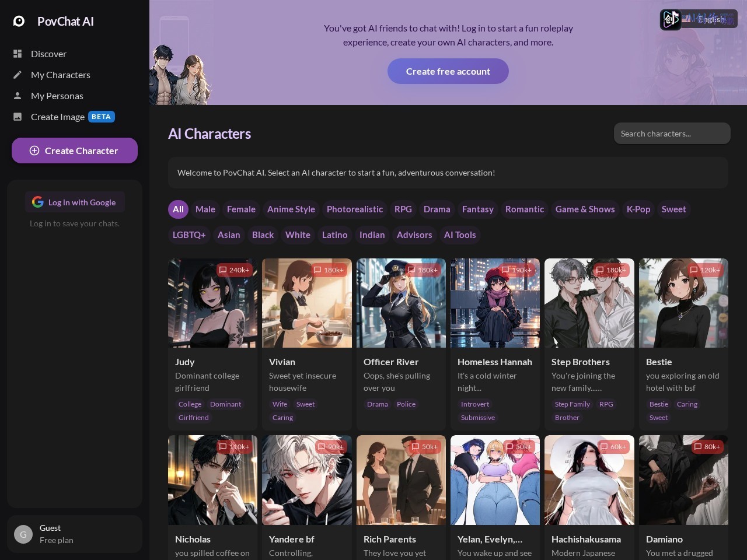Select the Fantasy category filter
Screen dimensions: 747x560
478,209
